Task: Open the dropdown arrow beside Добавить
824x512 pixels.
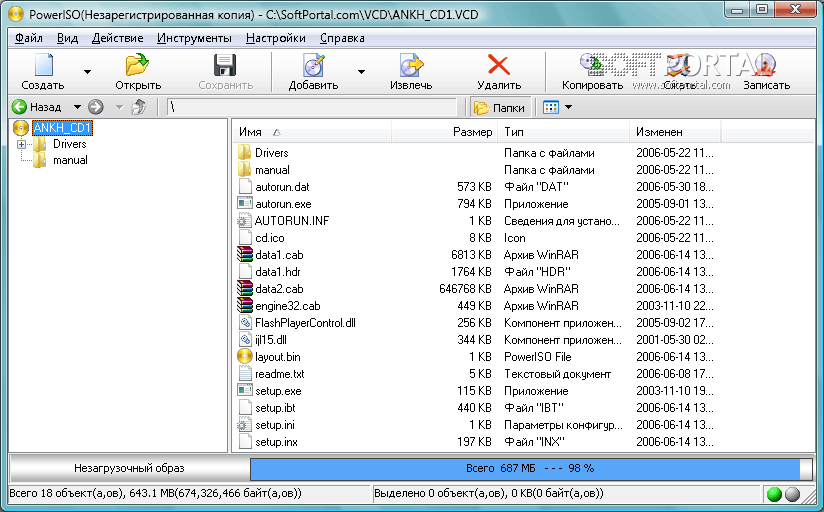Action: point(361,72)
